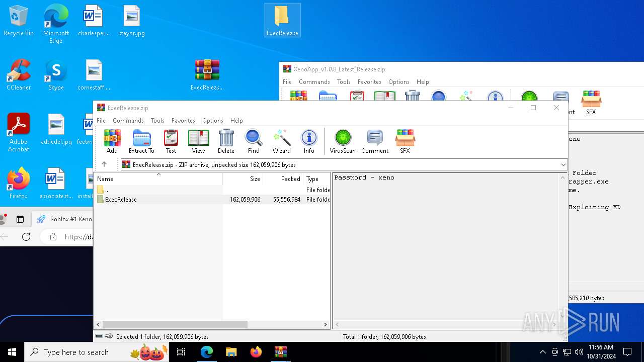Click status bar 'Total 1 folder' text
644x362 pixels.
384,337
